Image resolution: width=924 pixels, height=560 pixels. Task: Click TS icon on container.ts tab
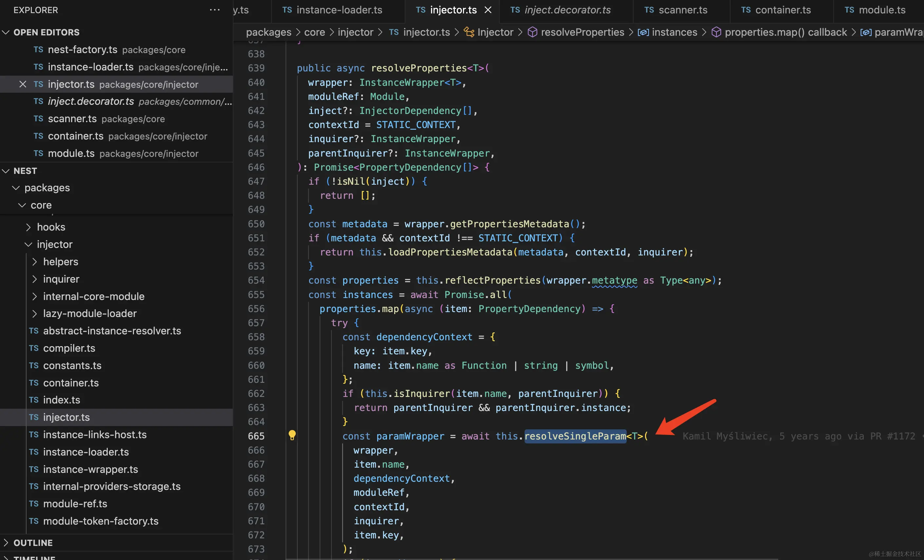[x=746, y=10]
